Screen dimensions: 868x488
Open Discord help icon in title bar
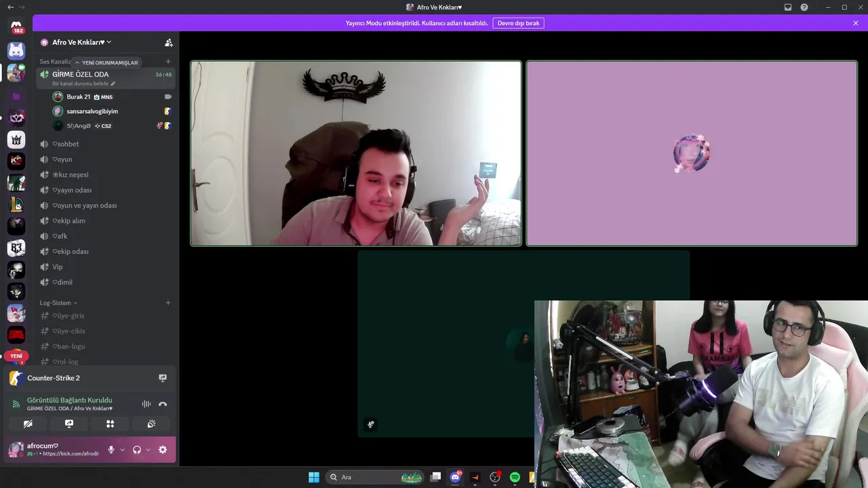(804, 7)
